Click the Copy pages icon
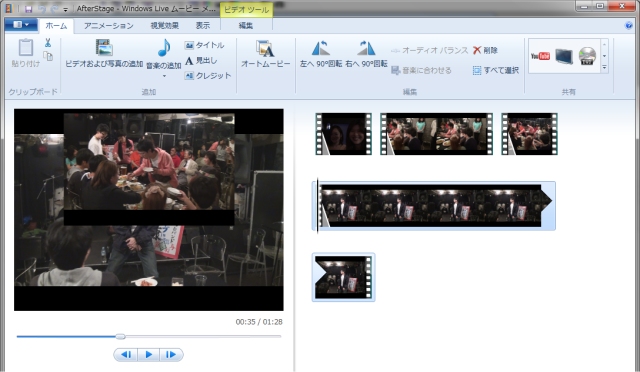 pos(48,56)
